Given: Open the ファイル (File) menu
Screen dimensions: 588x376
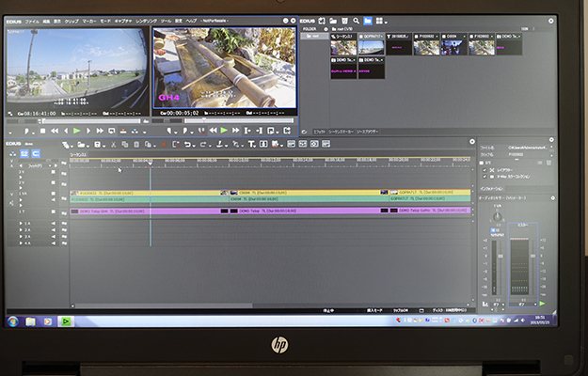Looking at the screenshot, I should click(32, 20).
